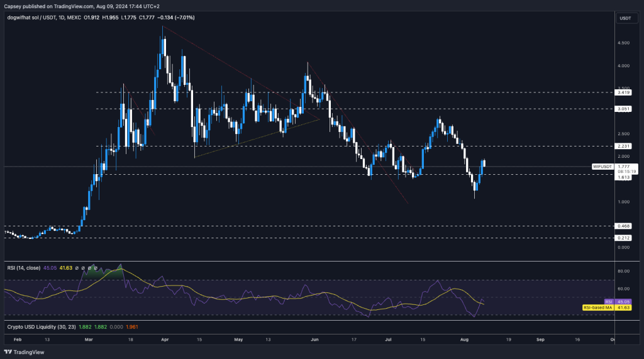
Task: Click the WIFUSDT symbol label on chart
Action: 602,167
